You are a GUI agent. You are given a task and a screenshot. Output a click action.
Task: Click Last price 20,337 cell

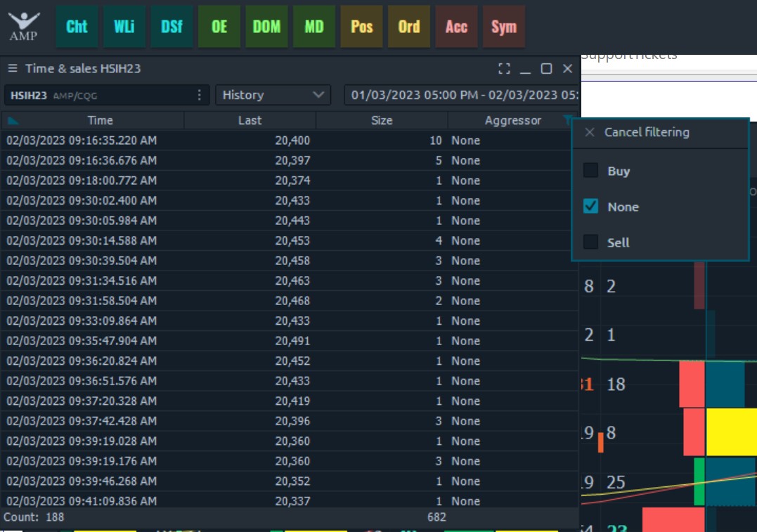tap(292, 501)
